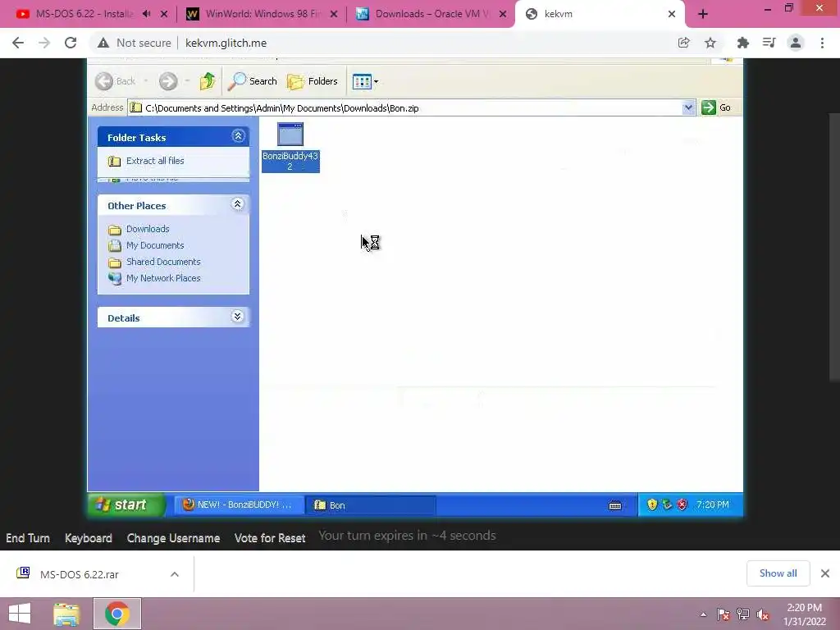Screen dimensions: 840x630
Task: Open Downloads in Other Places
Action: point(148,229)
